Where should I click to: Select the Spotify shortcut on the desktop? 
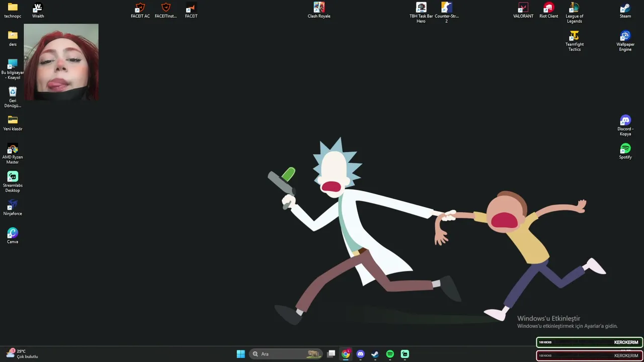[625, 151]
